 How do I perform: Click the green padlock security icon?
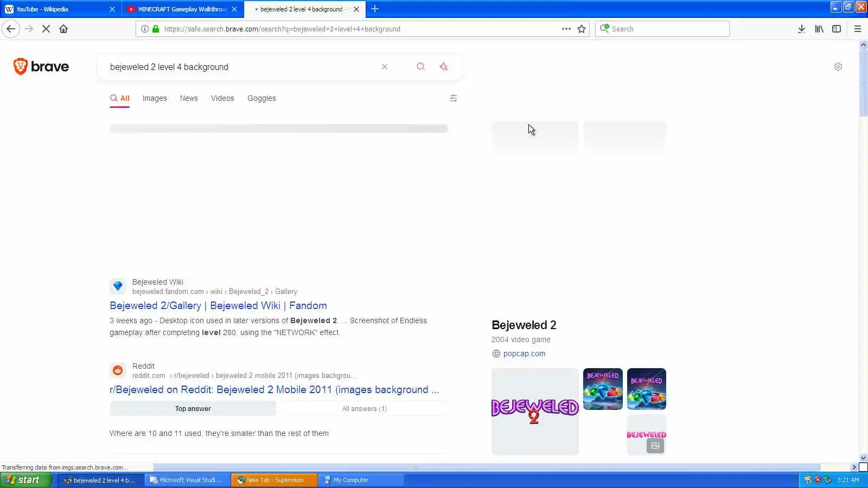[156, 29]
